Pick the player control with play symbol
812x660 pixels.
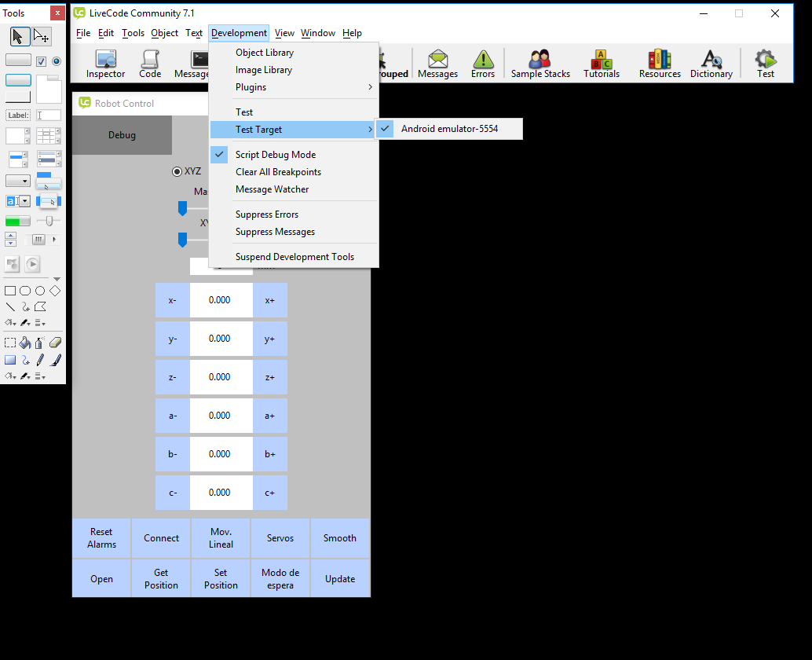[33, 264]
